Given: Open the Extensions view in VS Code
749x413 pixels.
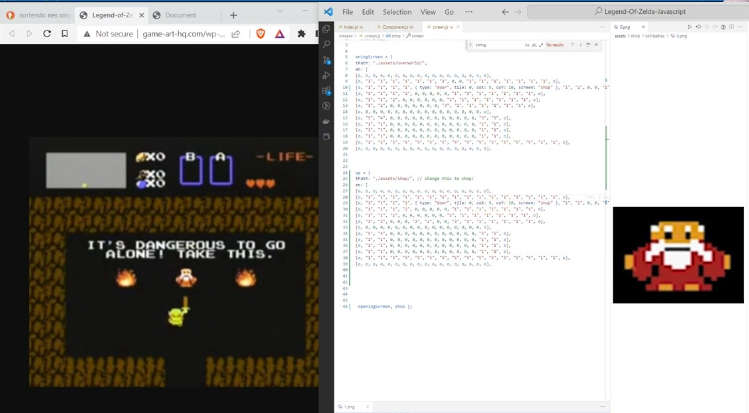Looking at the screenshot, I should 326,91.
